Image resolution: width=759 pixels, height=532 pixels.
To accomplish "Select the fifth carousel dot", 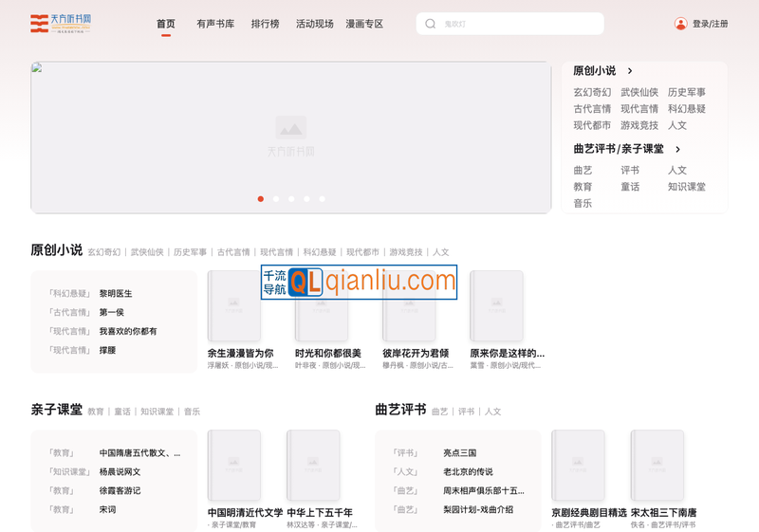I will pos(322,199).
